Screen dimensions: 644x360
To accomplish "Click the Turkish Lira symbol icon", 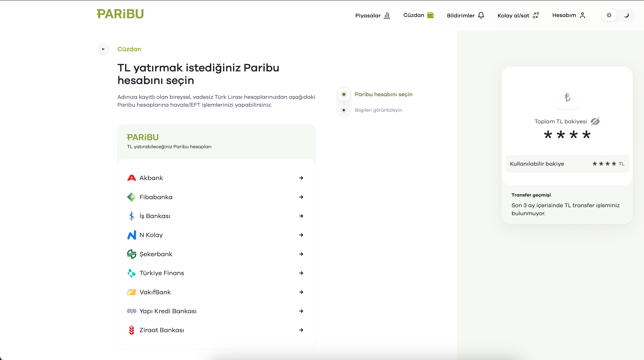I will 567,97.
